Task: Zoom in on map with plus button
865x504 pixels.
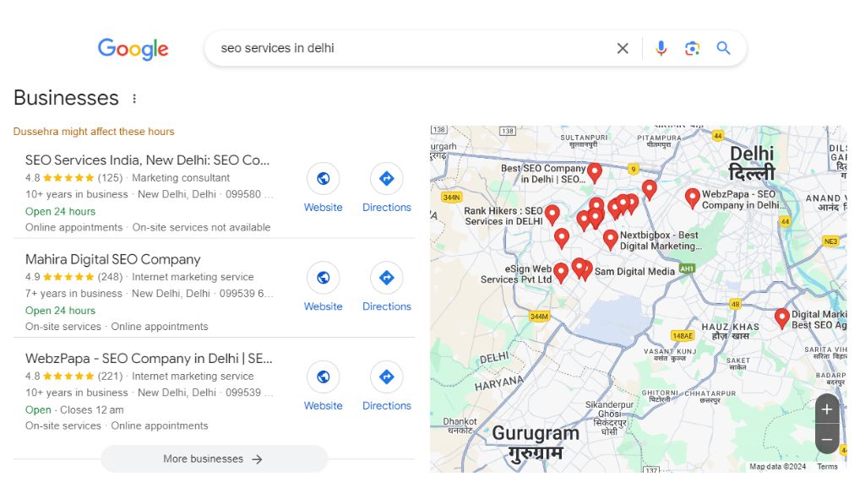Action: [x=826, y=409]
